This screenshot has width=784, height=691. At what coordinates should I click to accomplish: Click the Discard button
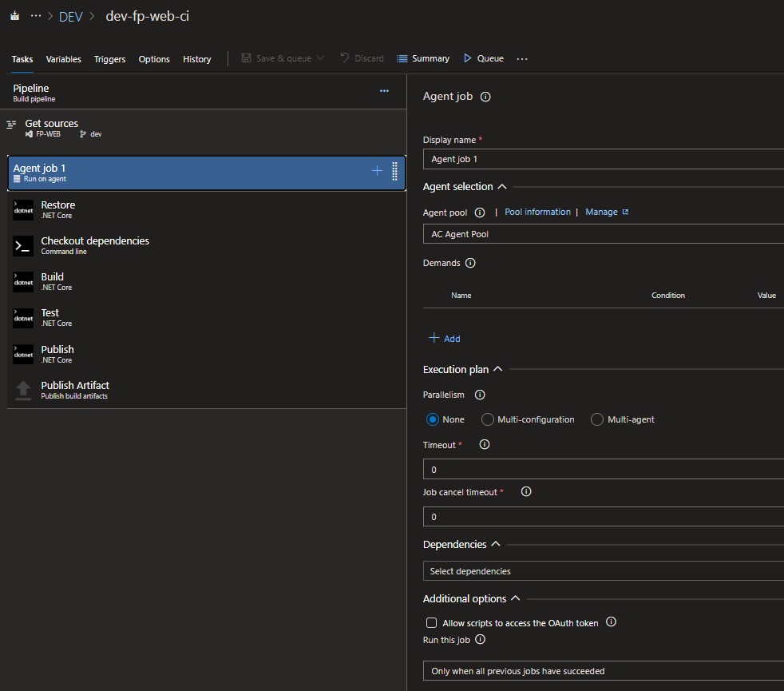pos(362,58)
